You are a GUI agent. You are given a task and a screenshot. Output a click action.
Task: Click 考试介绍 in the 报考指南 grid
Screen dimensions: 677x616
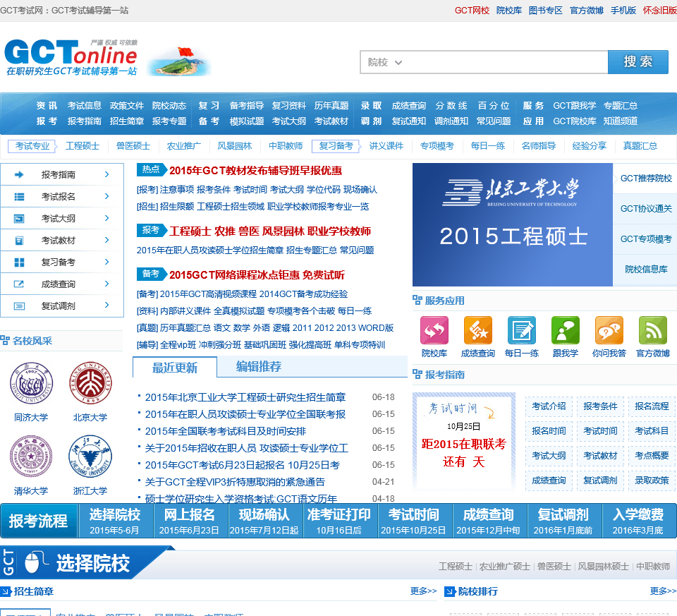click(x=549, y=406)
